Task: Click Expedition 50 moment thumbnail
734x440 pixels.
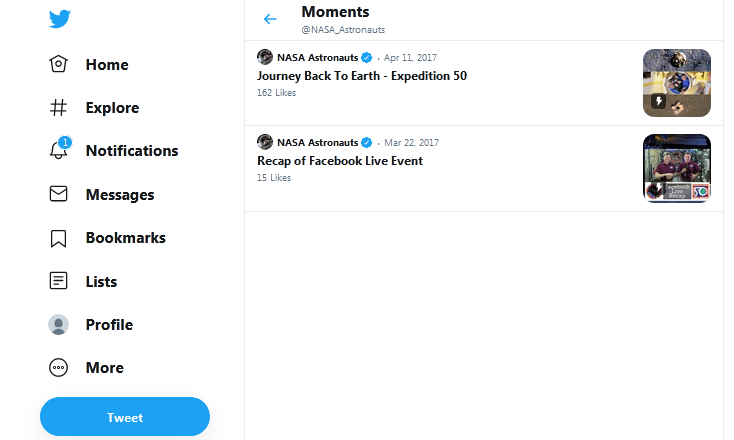Action: [677, 83]
